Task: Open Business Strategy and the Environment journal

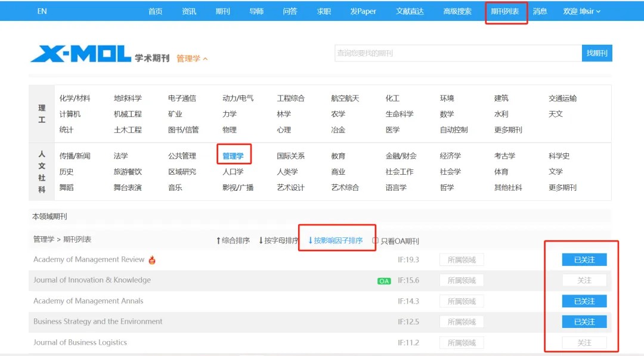Action: point(98,321)
